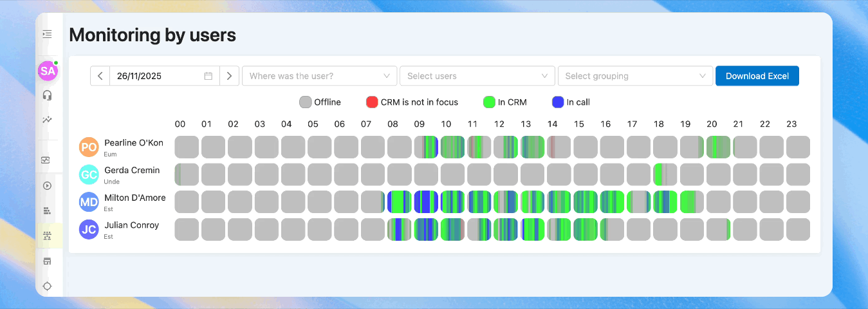Click the 'In call' legend label

tap(578, 102)
